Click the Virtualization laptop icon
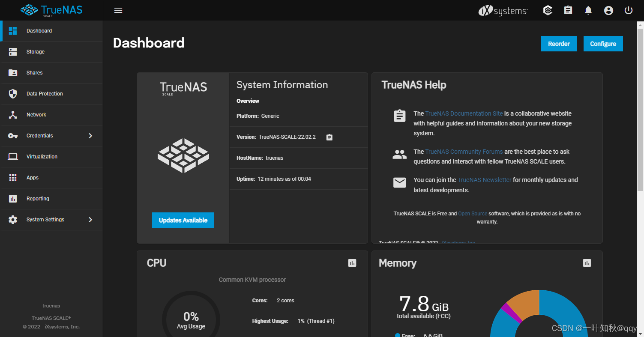 click(x=13, y=157)
